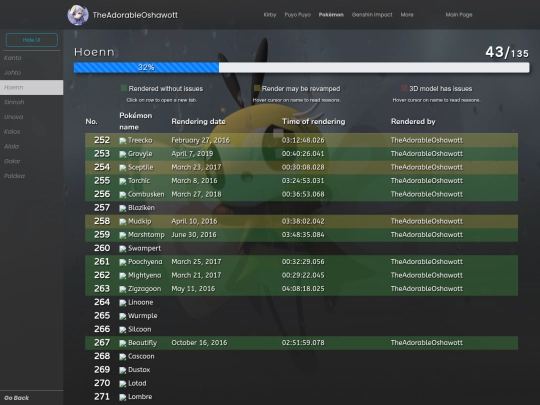The width and height of the screenshot is (540, 405).
Task: Click the 'Rendering date' column header
Action: [198, 122]
